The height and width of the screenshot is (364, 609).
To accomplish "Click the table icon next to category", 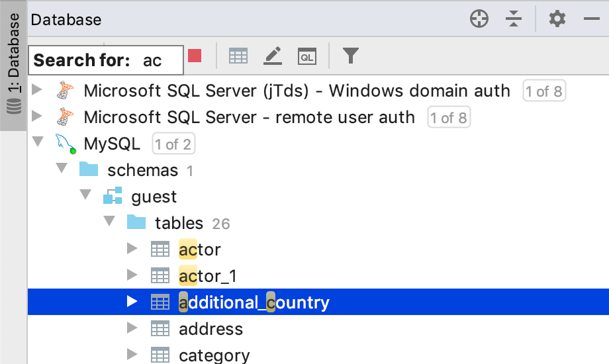I will [x=160, y=355].
